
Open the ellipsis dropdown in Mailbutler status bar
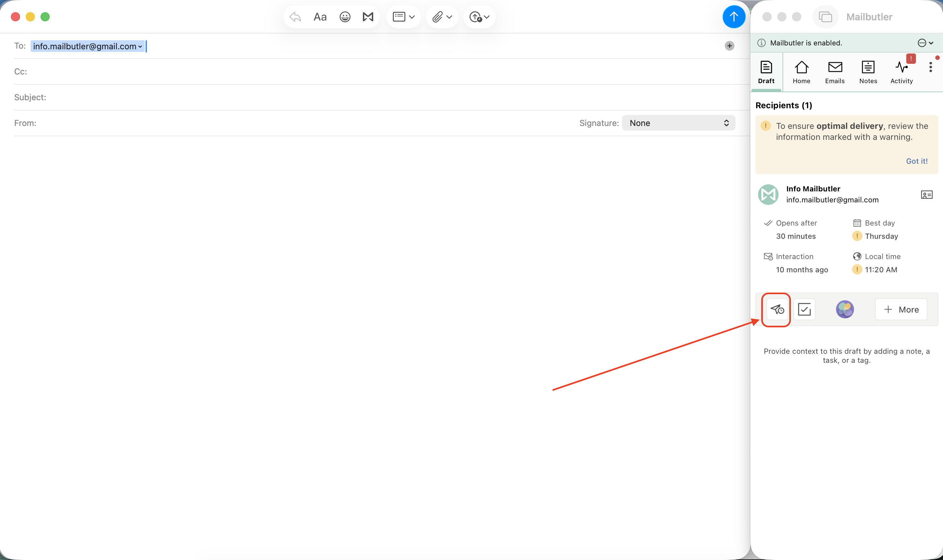click(x=925, y=43)
